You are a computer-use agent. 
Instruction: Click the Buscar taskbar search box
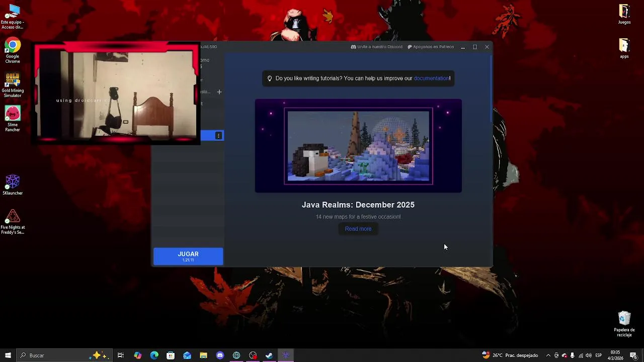64,355
